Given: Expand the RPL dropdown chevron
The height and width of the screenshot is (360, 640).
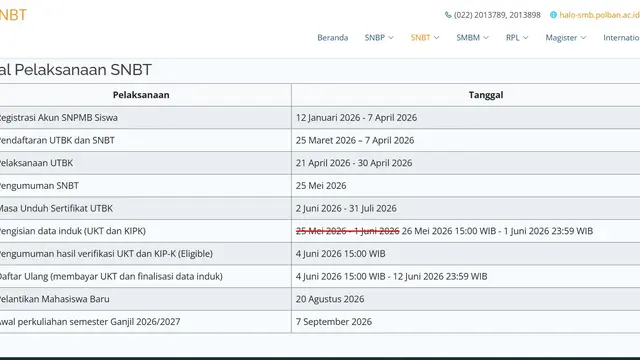Looking at the screenshot, I should [x=525, y=38].
